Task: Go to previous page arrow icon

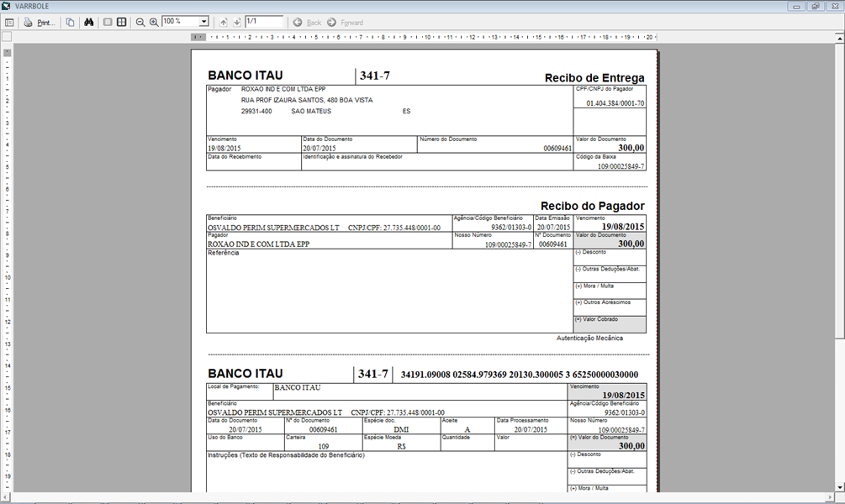Action: [x=223, y=22]
